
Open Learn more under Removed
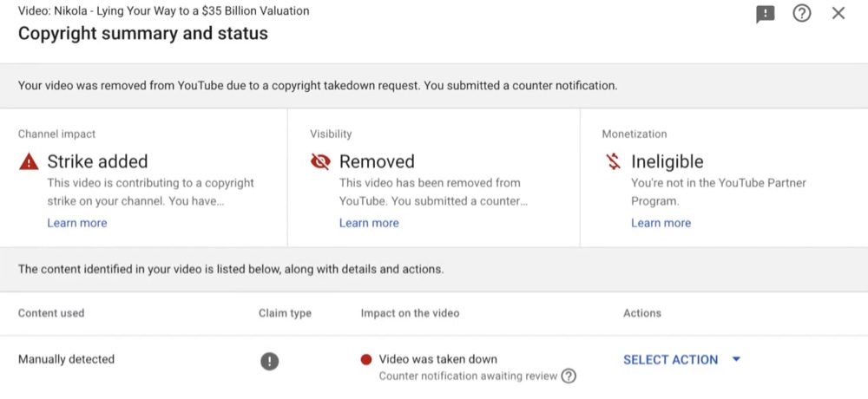click(369, 223)
